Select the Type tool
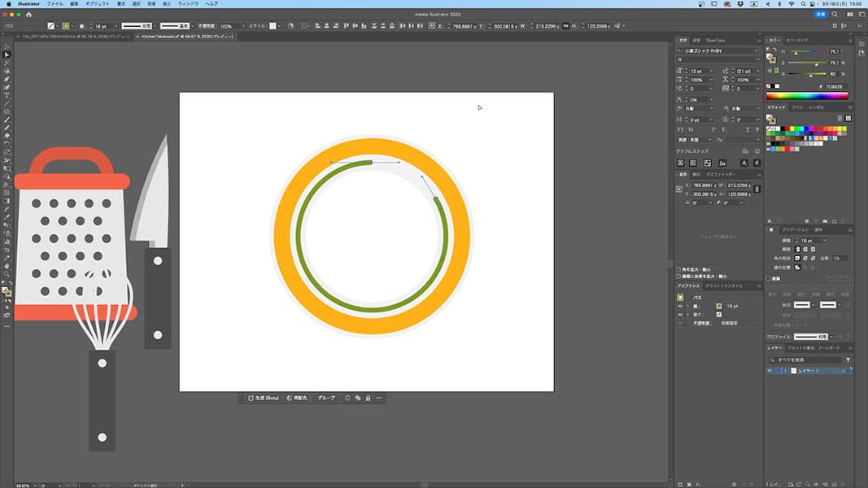 [7, 95]
